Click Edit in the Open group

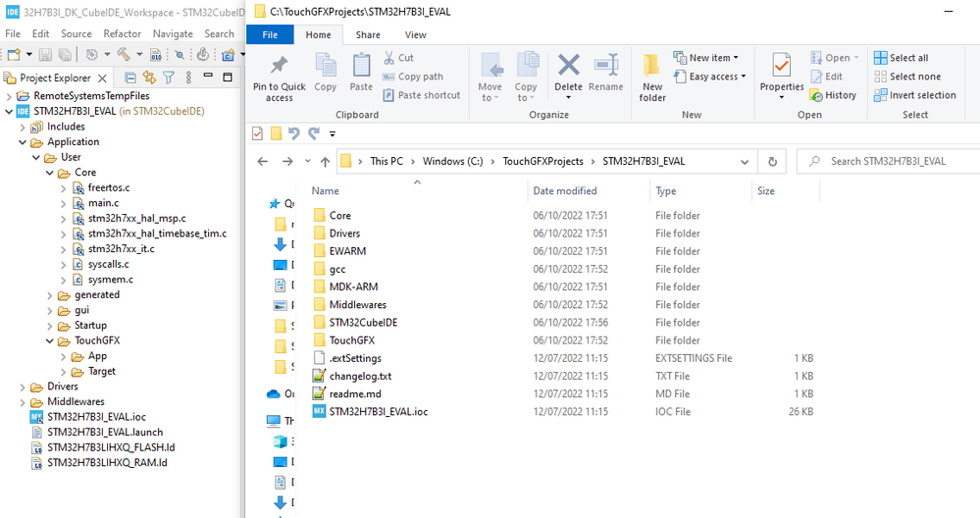(x=826, y=77)
